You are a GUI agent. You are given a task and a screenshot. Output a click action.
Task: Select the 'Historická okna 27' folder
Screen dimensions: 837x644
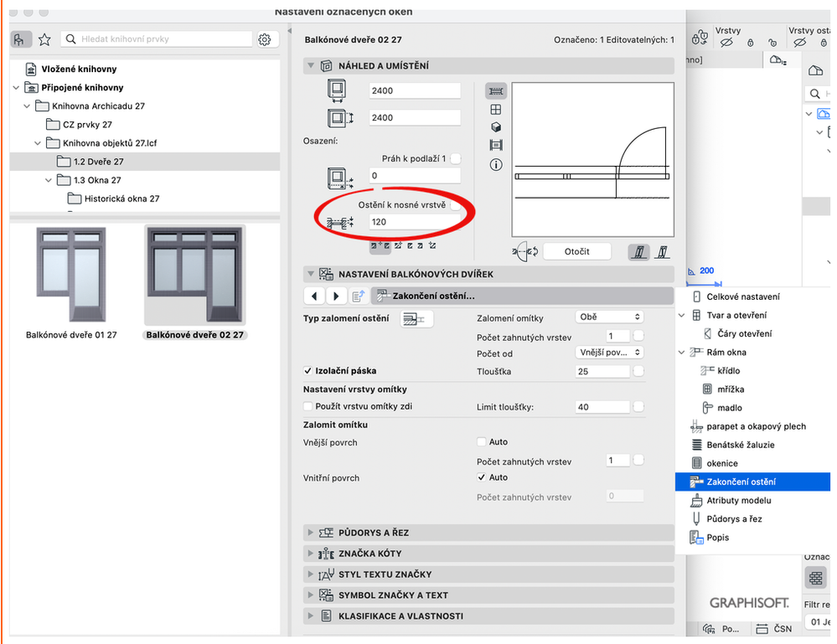coord(121,198)
